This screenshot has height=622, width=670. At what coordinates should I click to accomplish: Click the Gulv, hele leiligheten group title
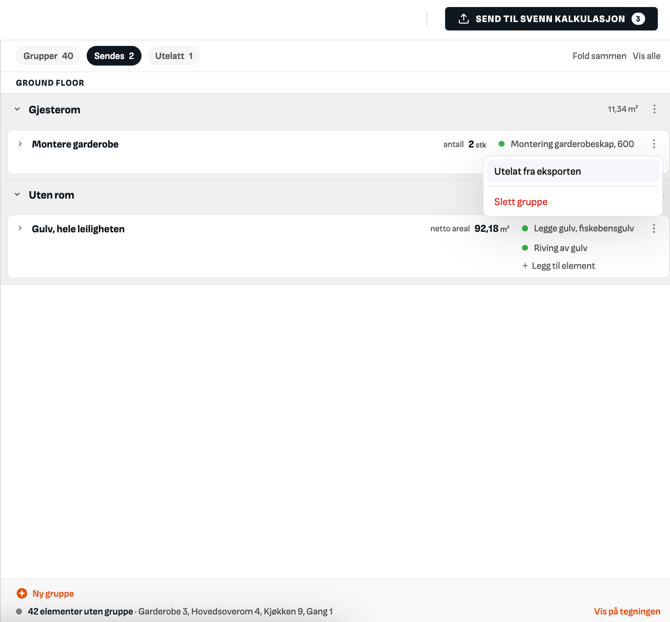point(78,229)
